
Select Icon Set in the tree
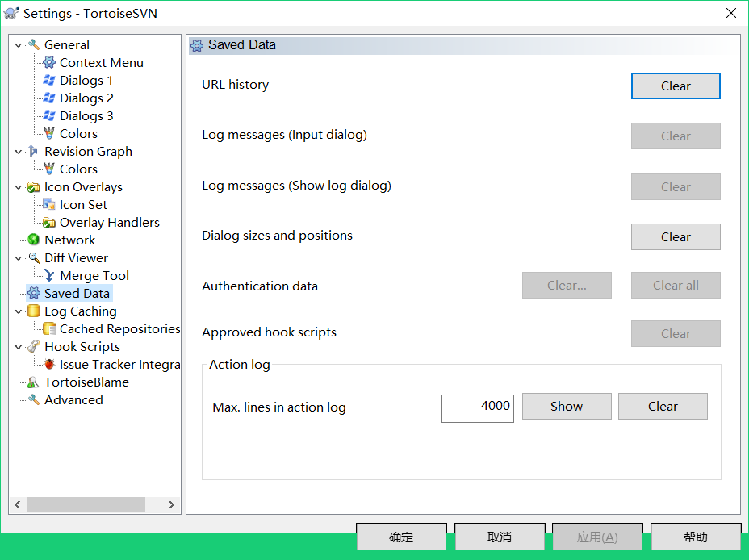[x=83, y=204]
